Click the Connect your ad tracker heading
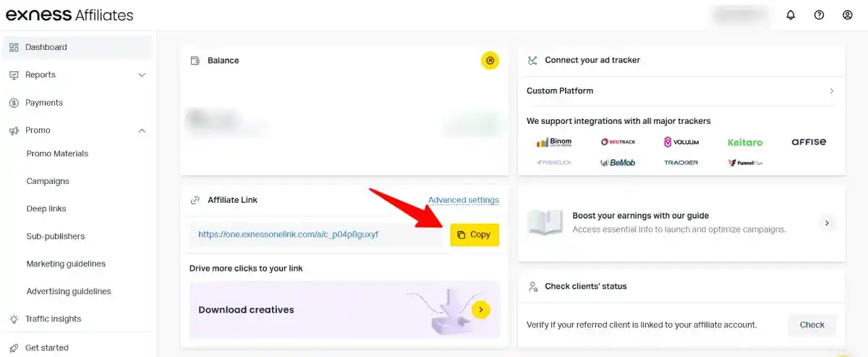The height and width of the screenshot is (357, 868). click(592, 60)
